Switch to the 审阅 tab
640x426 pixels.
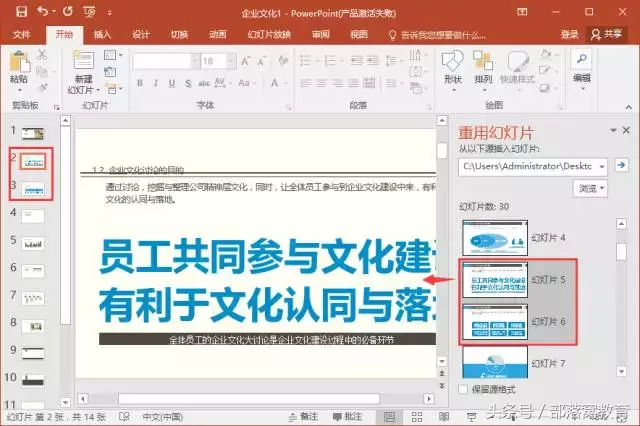tap(320, 34)
